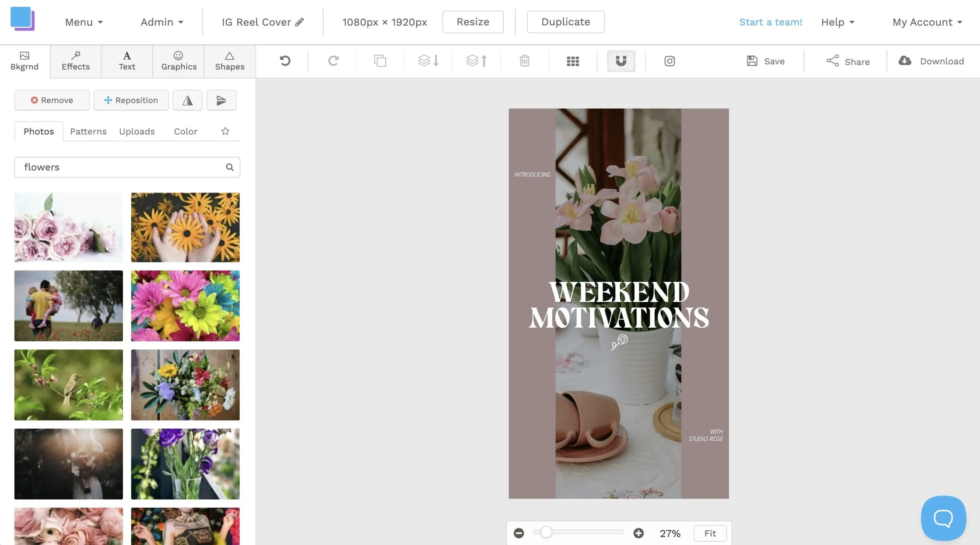Expand the Admin dropdown
Screen dimensions: 980x545
[162, 22]
